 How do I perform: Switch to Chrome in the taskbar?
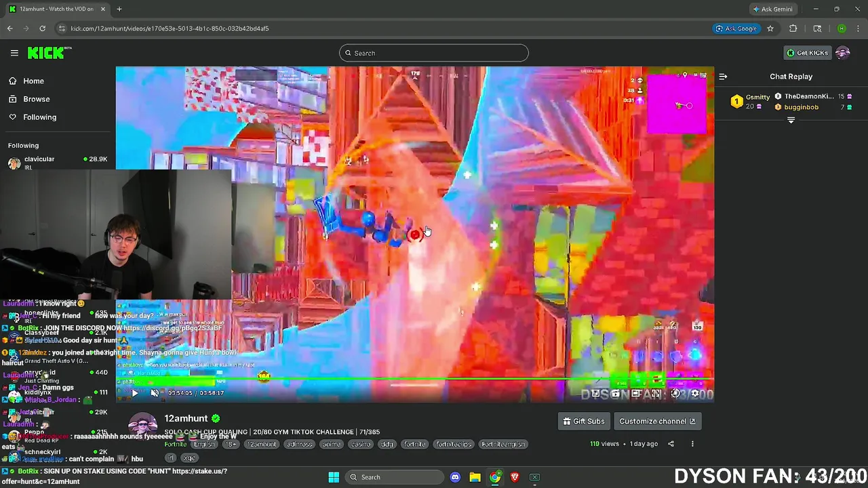[x=495, y=477]
